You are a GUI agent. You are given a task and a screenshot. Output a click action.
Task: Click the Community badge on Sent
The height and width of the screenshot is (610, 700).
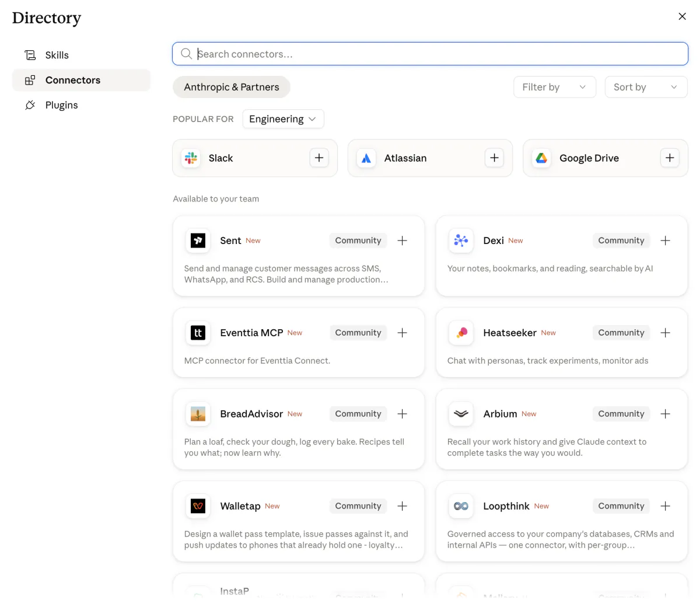358,240
